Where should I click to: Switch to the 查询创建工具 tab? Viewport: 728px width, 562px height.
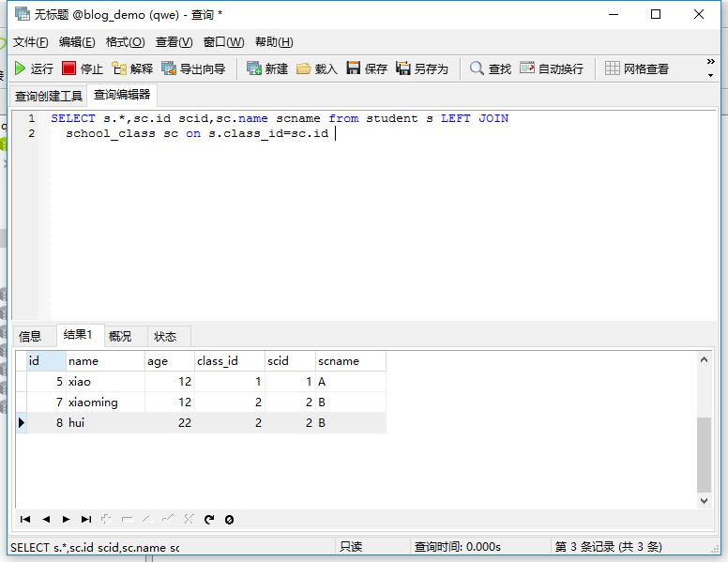click(48, 96)
